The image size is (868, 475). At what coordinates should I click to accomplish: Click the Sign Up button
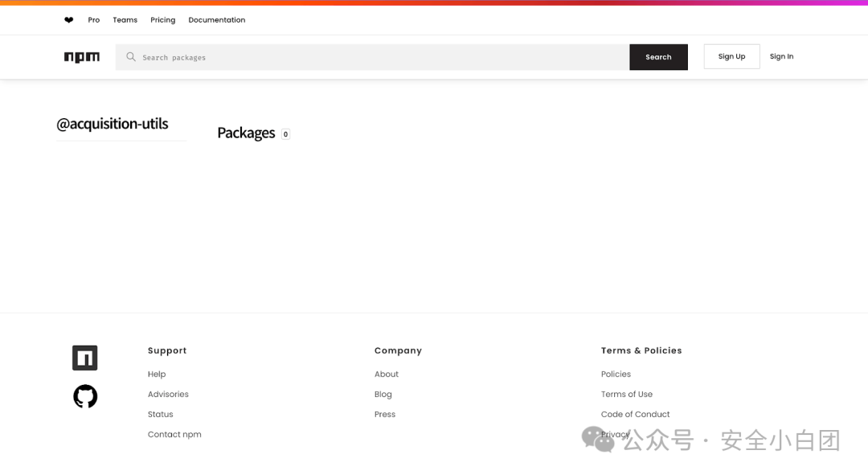pos(732,56)
